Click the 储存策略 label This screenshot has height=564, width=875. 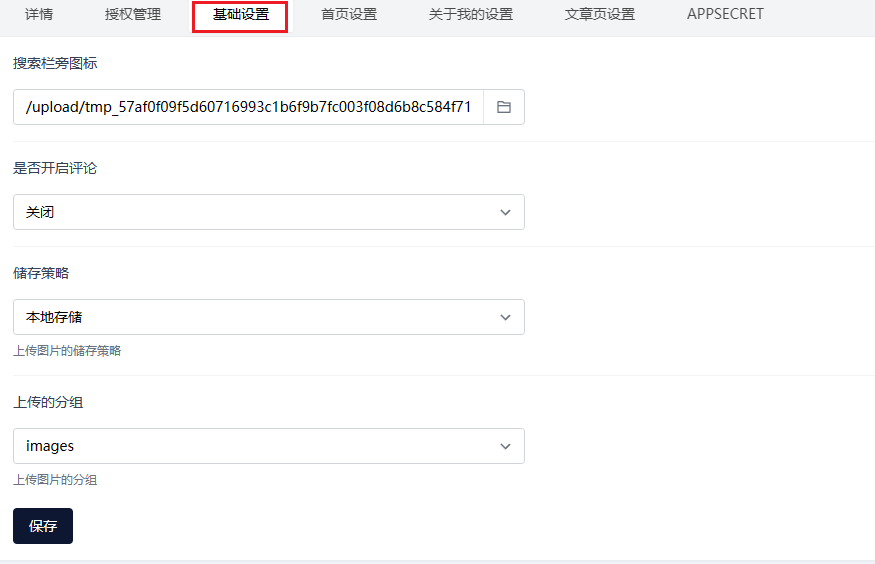[41, 273]
